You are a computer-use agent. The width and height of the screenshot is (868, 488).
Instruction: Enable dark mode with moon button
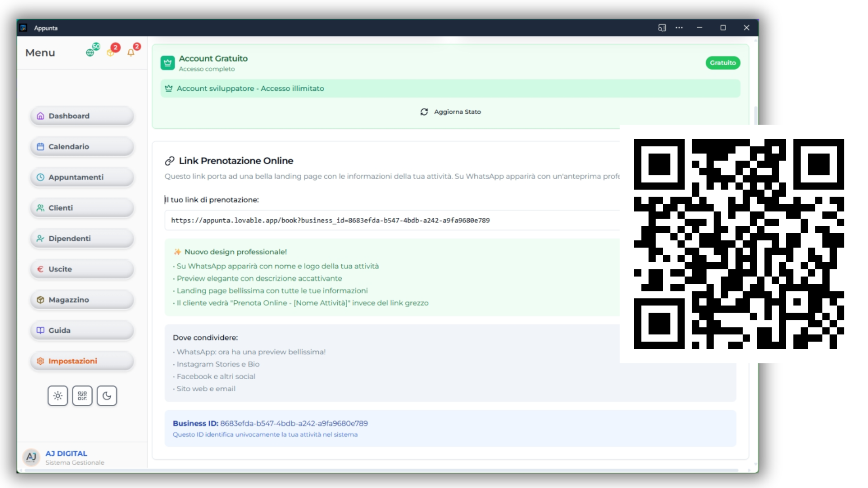point(107,396)
